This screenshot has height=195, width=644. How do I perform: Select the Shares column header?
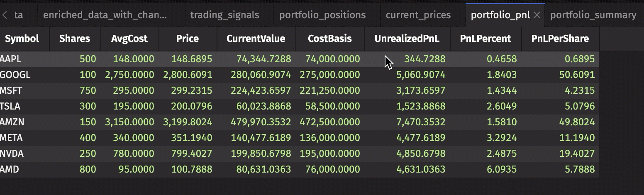75,39
